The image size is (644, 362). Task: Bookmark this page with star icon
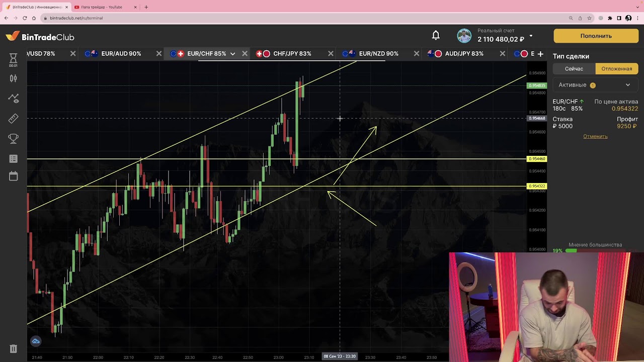pyautogui.click(x=590, y=18)
